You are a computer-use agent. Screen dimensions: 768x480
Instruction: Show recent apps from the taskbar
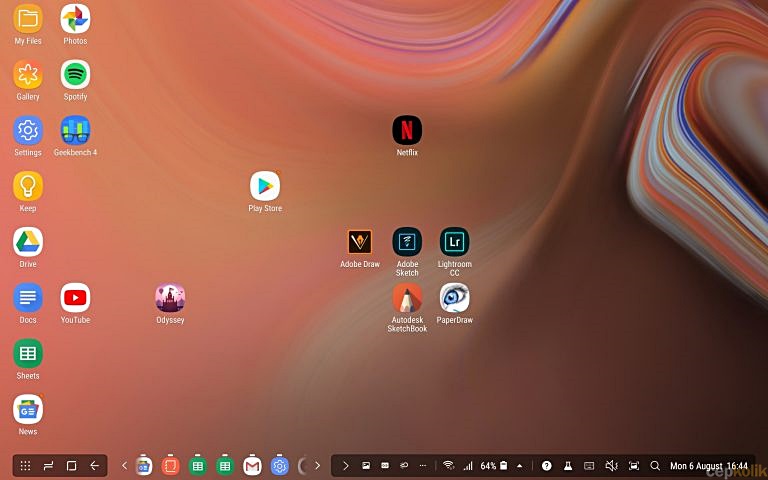(x=48, y=466)
